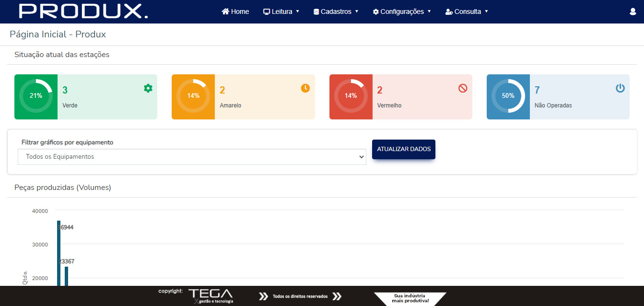Click the red 14% progress ring

click(351, 96)
